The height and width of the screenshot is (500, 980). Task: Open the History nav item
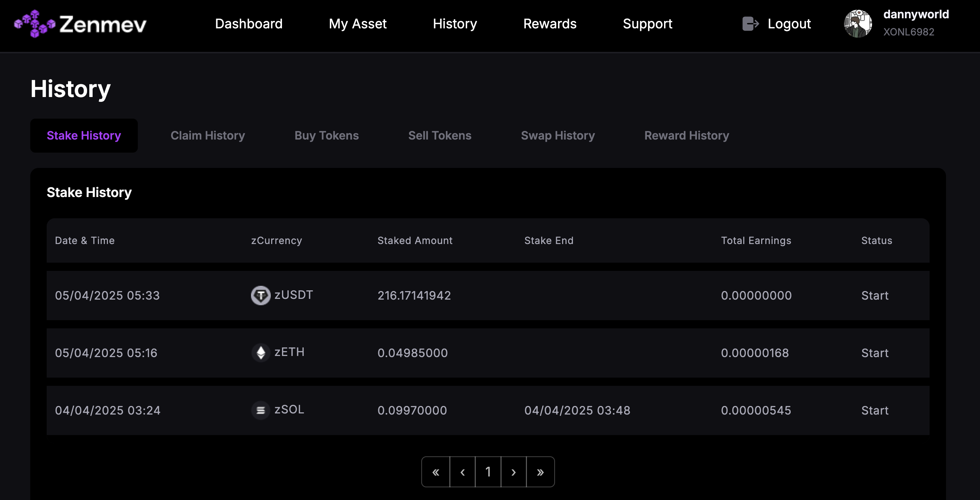point(455,24)
